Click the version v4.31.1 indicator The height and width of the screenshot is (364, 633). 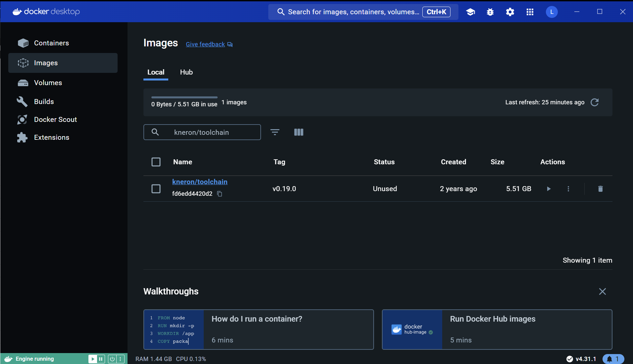coord(581,359)
